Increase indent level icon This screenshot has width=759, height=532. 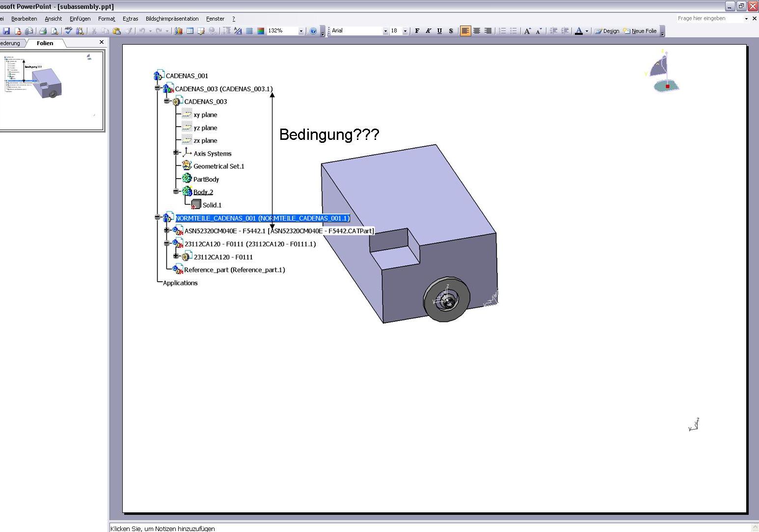coord(565,31)
